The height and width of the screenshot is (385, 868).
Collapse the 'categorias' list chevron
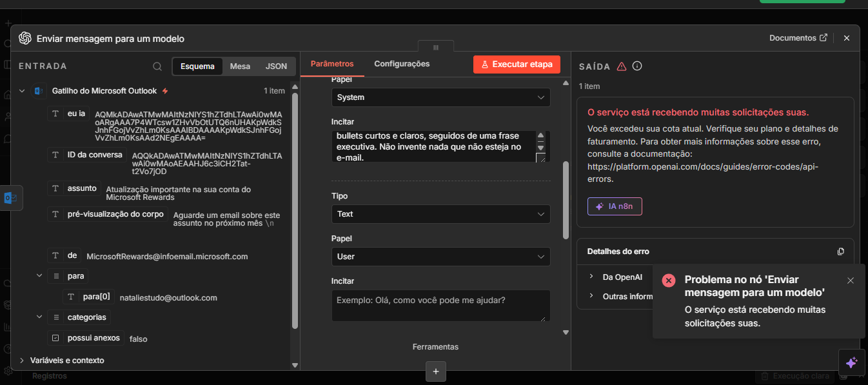(39, 317)
